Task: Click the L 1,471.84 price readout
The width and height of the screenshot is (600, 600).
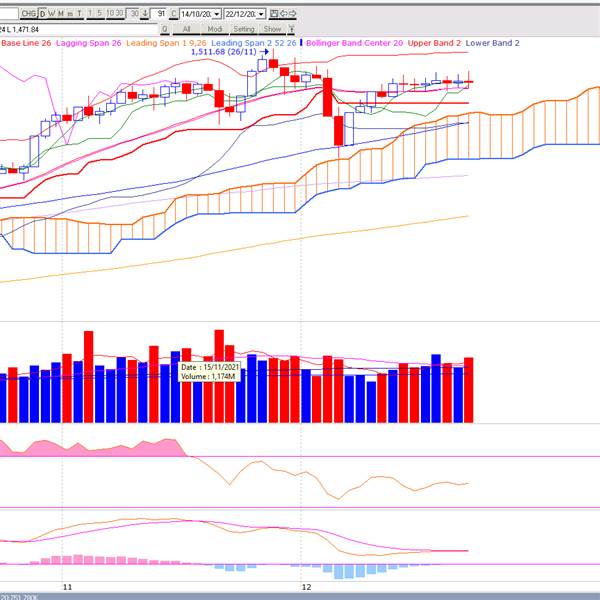Action: click(x=22, y=29)
